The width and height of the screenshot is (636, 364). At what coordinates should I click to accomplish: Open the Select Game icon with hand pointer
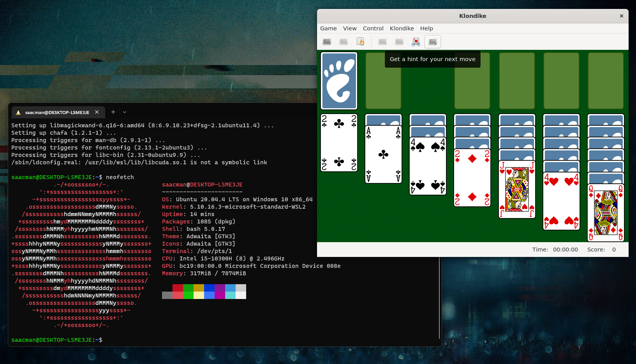point(360,42)
